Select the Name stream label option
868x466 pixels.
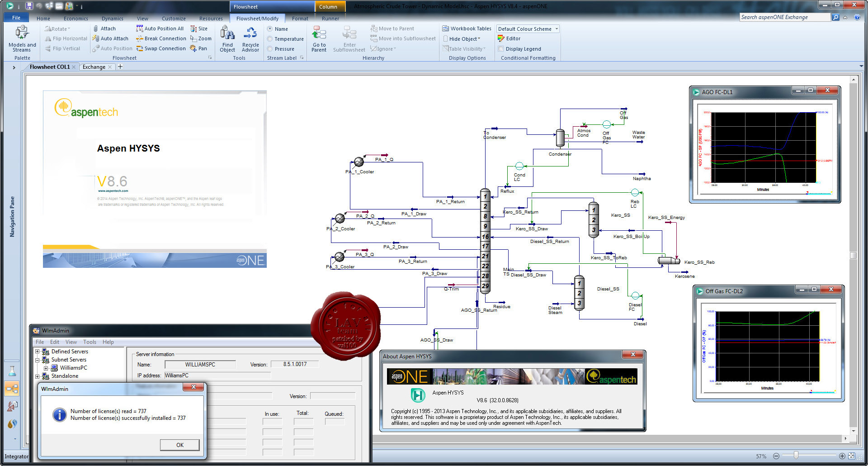coord(270,29)
